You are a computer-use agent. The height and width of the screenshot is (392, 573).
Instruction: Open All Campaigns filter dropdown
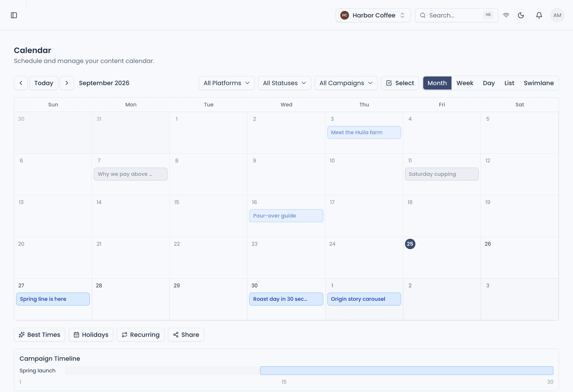(346, 83)
